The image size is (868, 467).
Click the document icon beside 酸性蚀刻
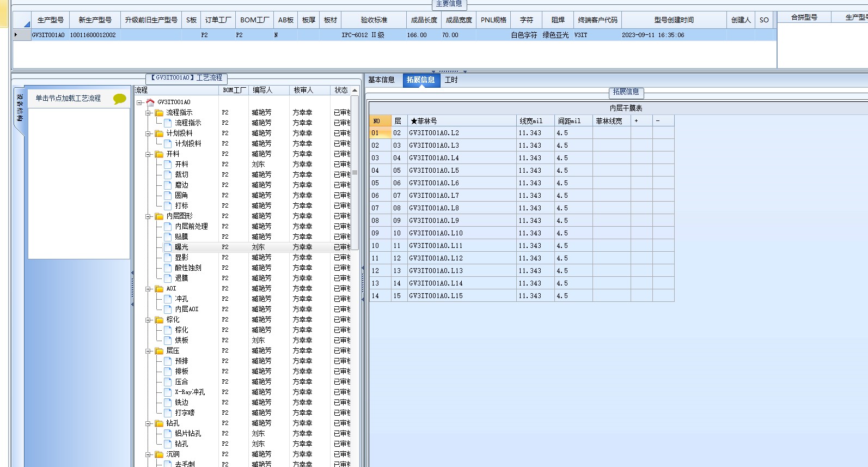click(168, 268)
